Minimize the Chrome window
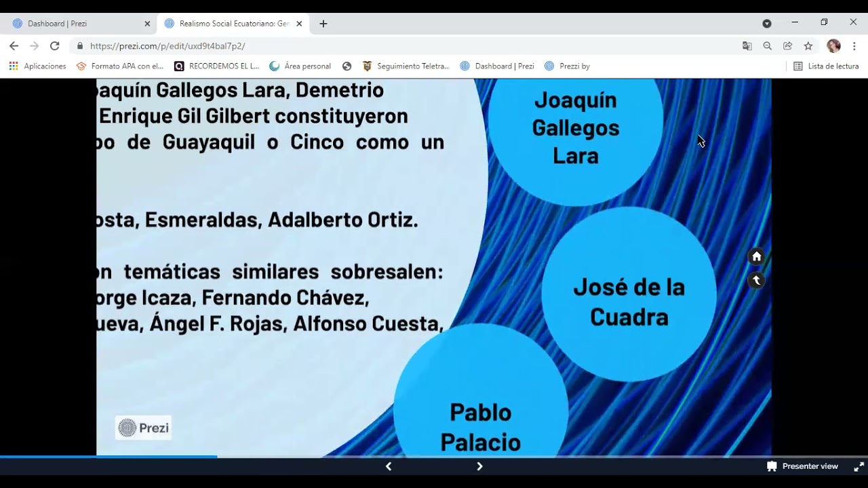 [795, 22]
